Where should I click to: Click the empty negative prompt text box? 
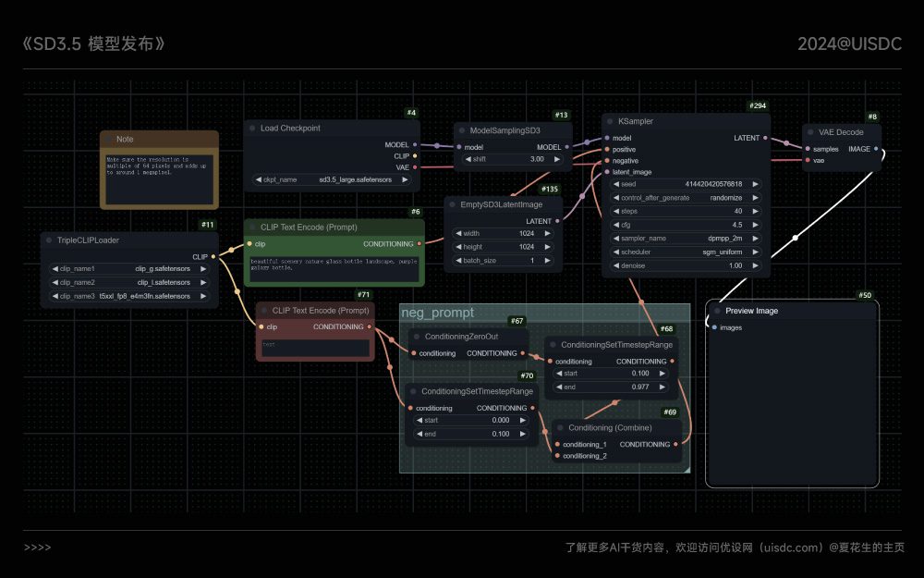click(x=315, y=348)
